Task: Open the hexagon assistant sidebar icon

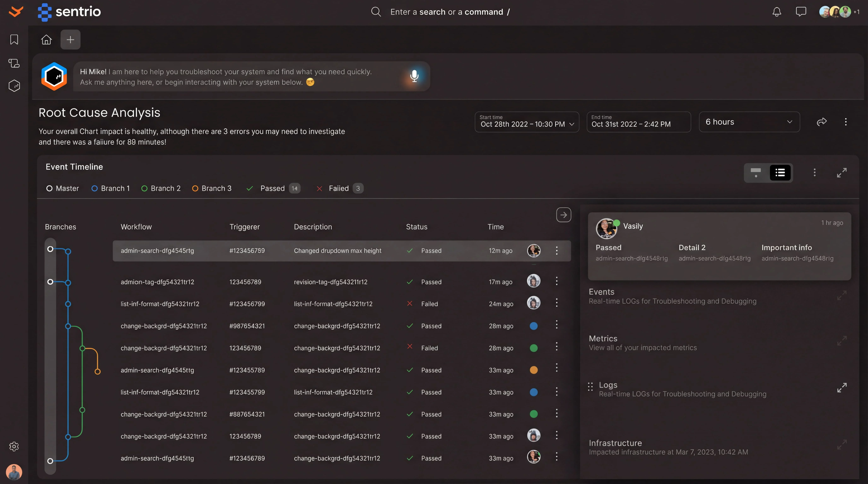Action: pyautogui.click(x=14, y=86)
